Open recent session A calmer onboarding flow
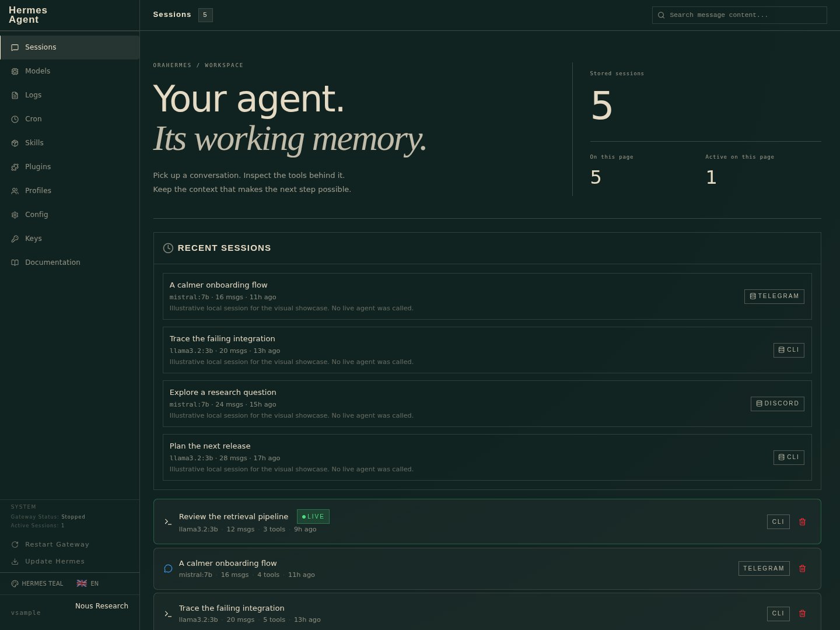The height and width of the screenshot is (630, 840). coord(487,296)
